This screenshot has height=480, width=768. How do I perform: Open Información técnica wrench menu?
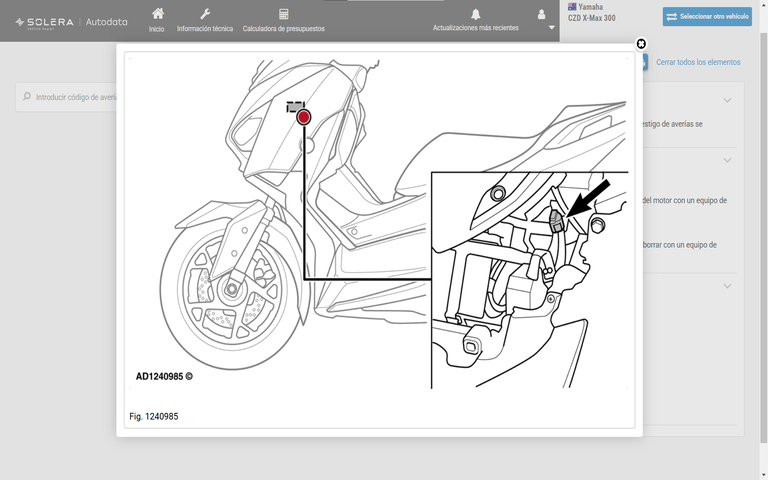[x=205, y=14]
